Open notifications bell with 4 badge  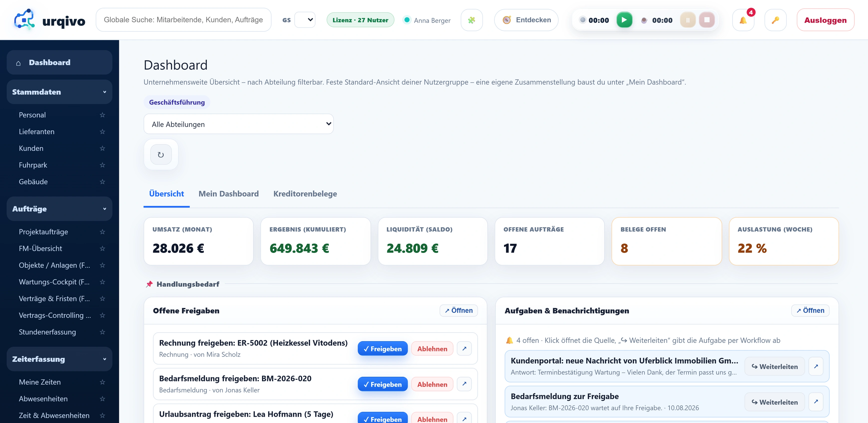click(743, 20)
